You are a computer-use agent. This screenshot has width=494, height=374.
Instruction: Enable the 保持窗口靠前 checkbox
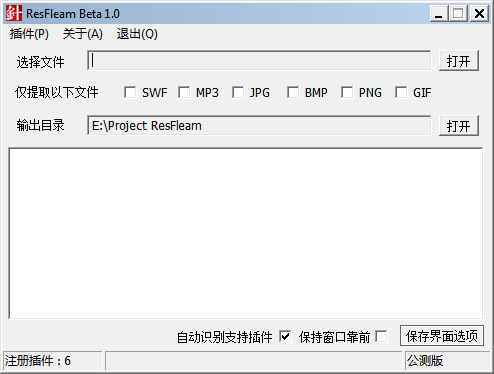tap(381, 336)
